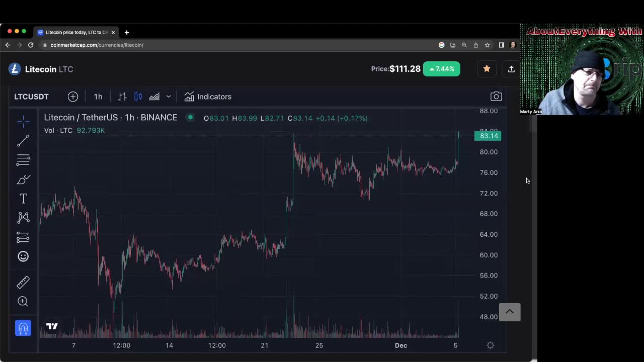Click the Litecoin / TetherUS chart title
Viewport: 644px width, 362px height.
111,118
